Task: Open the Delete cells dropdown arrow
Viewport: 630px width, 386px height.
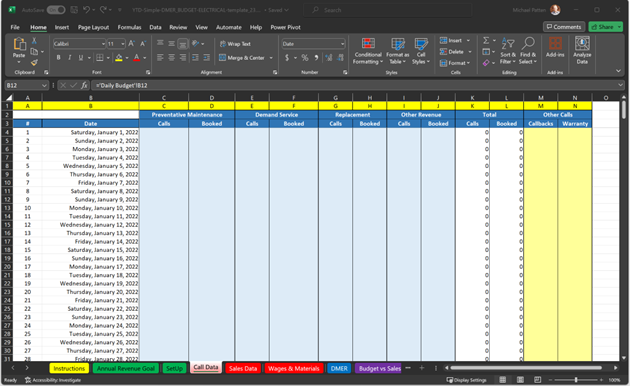Action: [470, 52]
